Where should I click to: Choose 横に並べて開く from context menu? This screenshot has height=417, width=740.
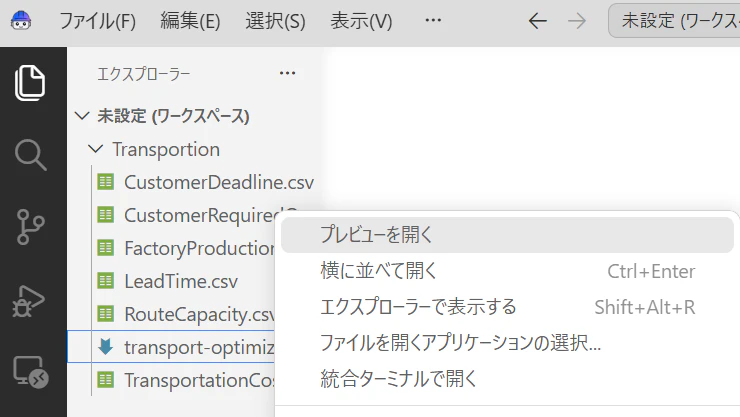(x=507, y=271)
